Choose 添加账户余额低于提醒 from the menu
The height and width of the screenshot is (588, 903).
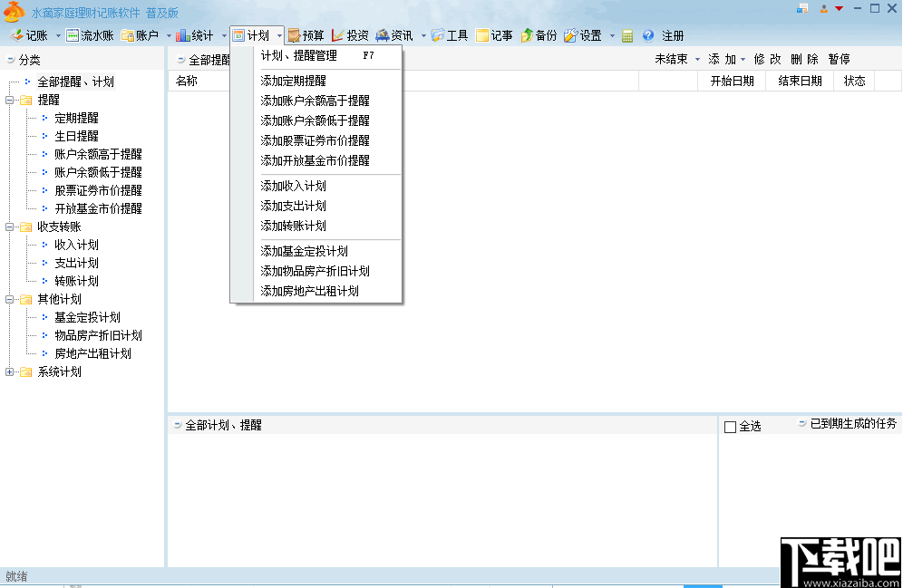click(x=327, y=120)
